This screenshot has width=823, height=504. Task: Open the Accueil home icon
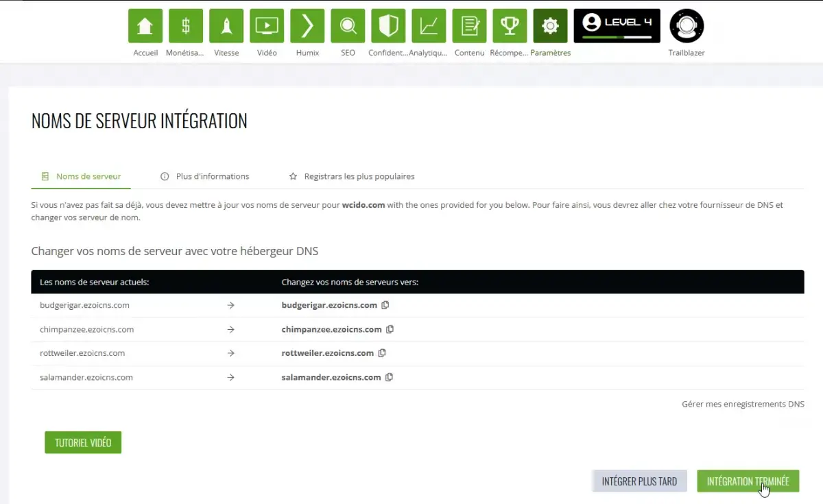click(x=145, y=26)
